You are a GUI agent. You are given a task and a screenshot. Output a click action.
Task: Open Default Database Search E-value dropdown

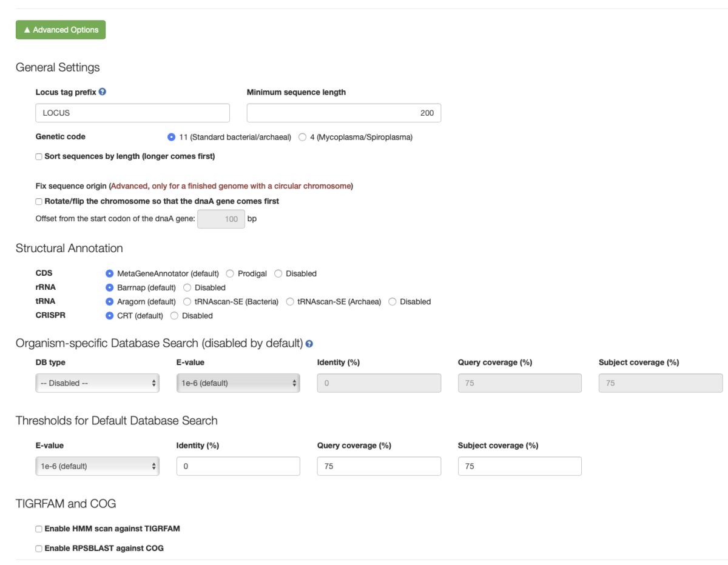[x=98, y=466]
